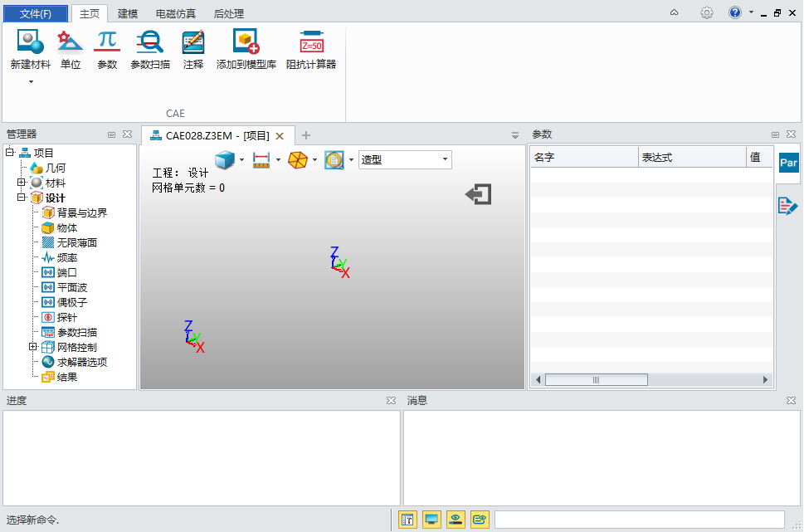Open the zoom view dropdown arrow
Image resolution: width=804 pixels, height=532 pixels.
pyautogui.click(x=351, y=159)
